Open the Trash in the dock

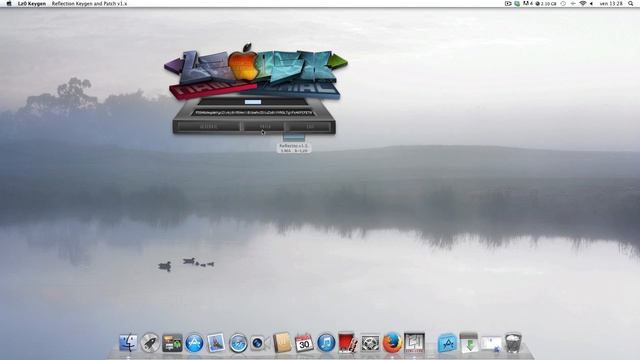tap(513, 342)
